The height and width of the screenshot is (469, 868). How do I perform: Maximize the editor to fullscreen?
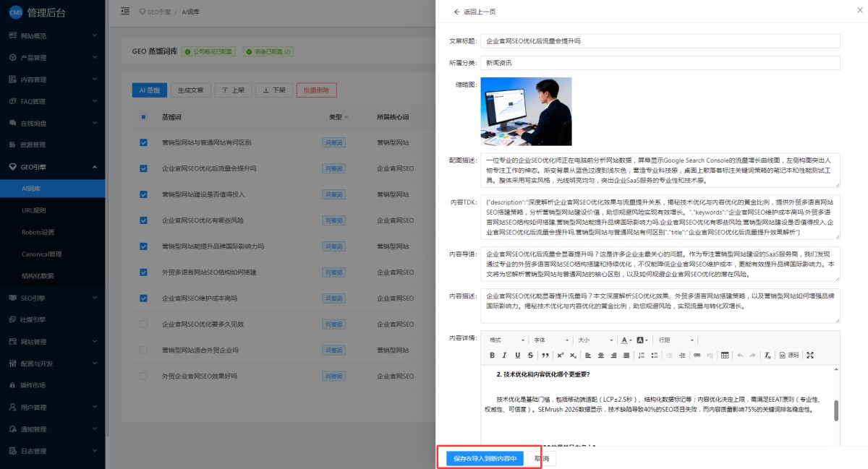(x=810, y=356)
